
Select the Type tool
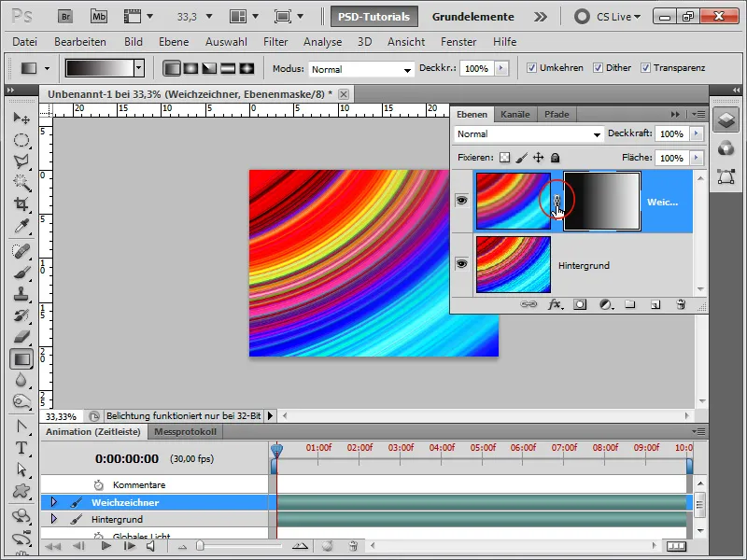point(21,448)
